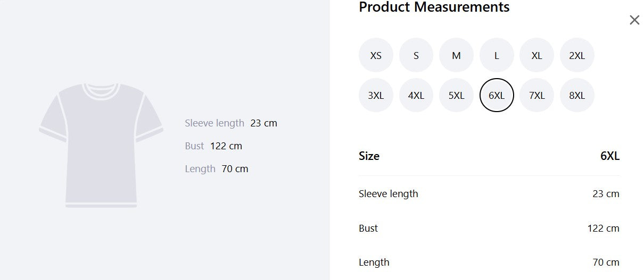
Task: Choose size M
Action: (x=456, y=55)
